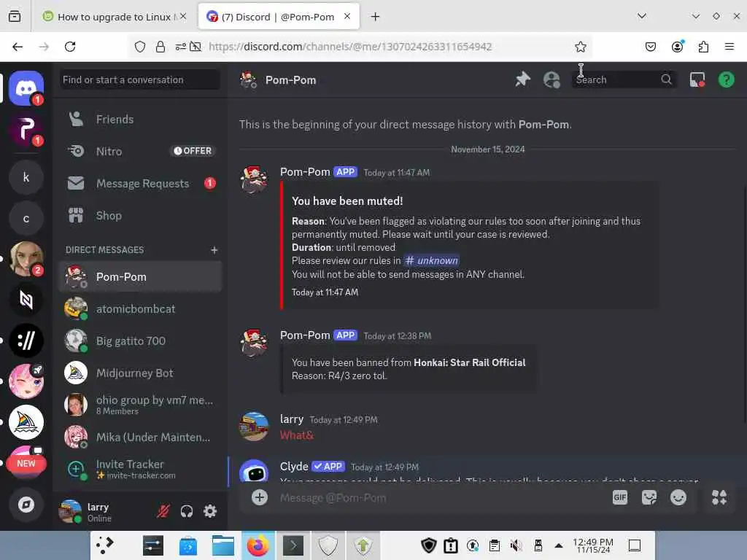
Task: Open the server labeled k
Action: (26, 177)
